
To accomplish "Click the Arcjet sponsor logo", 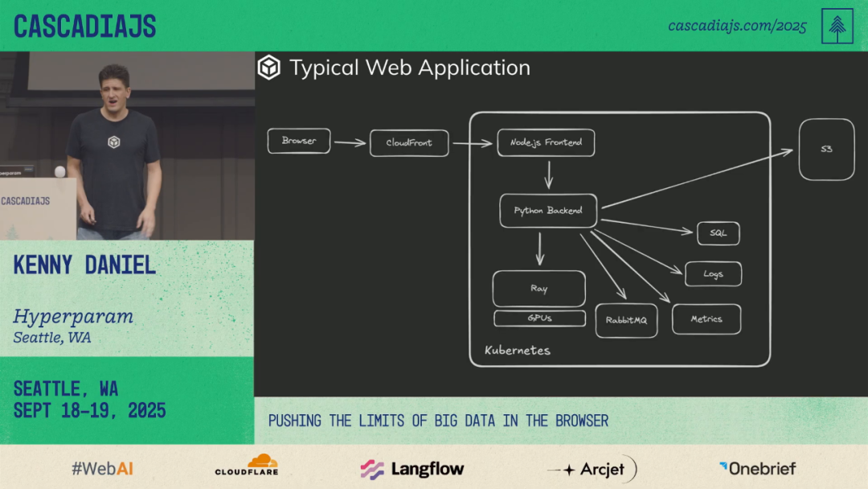I will pos(592,469).
